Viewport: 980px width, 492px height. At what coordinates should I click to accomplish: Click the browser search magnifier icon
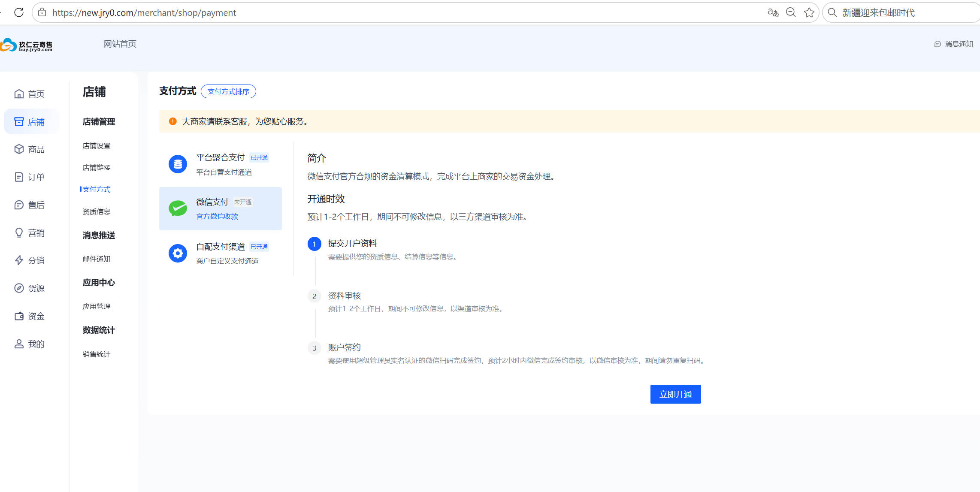[832, 12]
